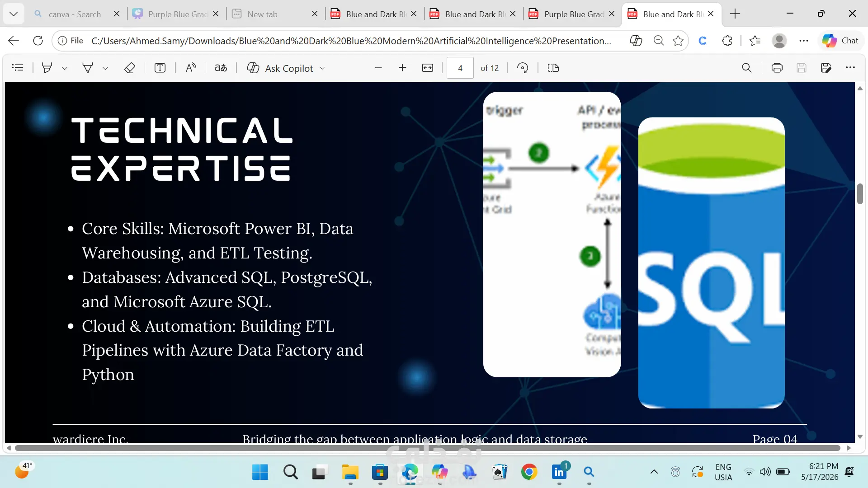Open the Translate tool
Image resolution: width=868 pixels, height=488 pixels.
pos(221,68)
